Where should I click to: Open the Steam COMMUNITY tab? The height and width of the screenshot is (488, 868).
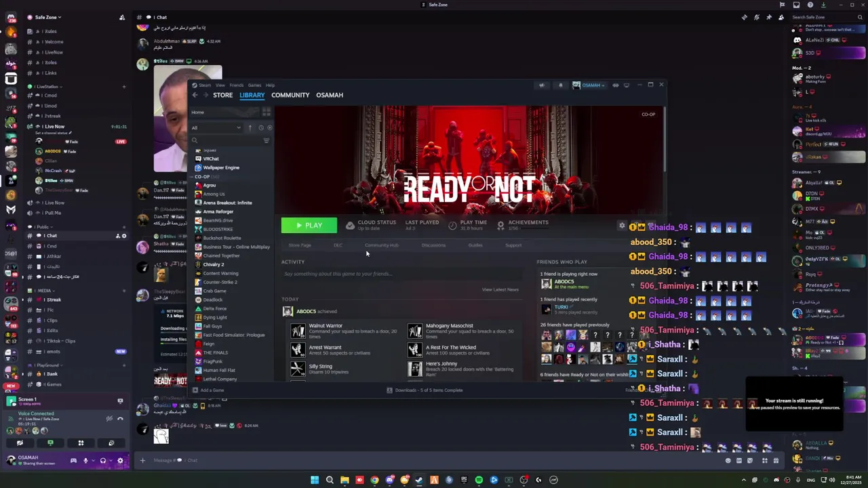(x=290, y=95)
